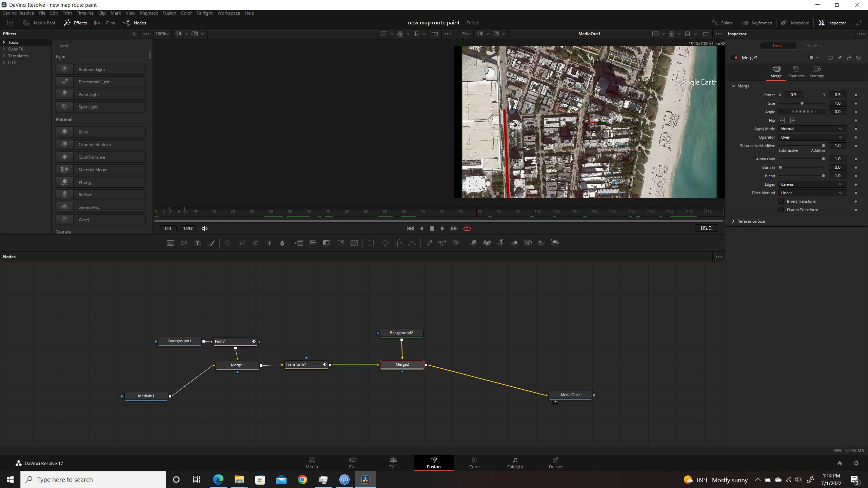Viewport: 868px width, 488px height.
Task: Add a Polygon mask from the toolbar
Action: point(398,243)
